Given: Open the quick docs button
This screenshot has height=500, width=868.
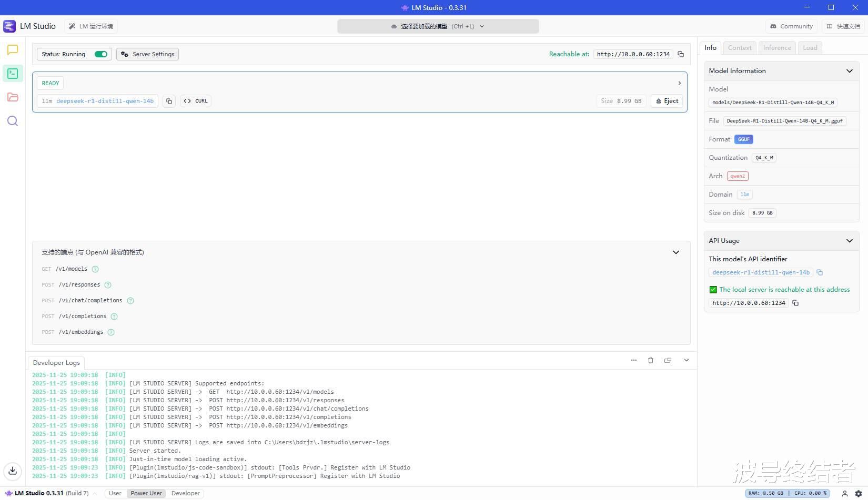Looking at the screenshot, I should point(843,26).
